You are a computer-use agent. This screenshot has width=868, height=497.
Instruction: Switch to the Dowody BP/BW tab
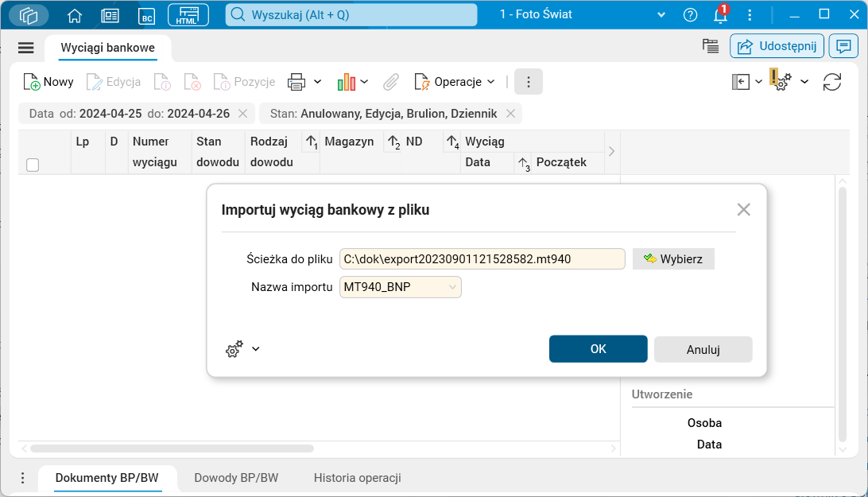pyautogui.click(x=236, y=478)
